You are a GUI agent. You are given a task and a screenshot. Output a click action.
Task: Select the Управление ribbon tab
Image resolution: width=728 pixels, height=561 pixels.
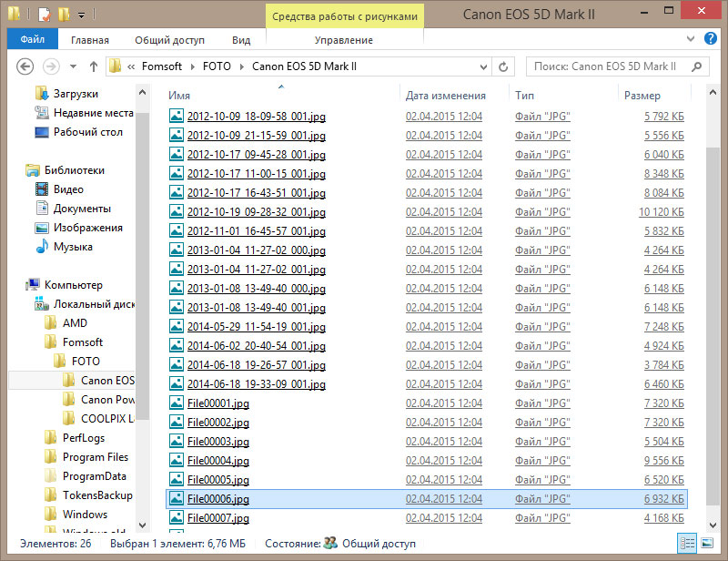coord(345,39)
